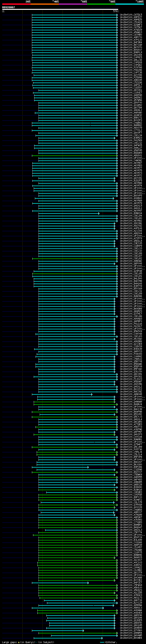Viewport: 146px width, 644px height.
Task: Open the UniRef100_P25998 hit
Action: coord(131,77)
